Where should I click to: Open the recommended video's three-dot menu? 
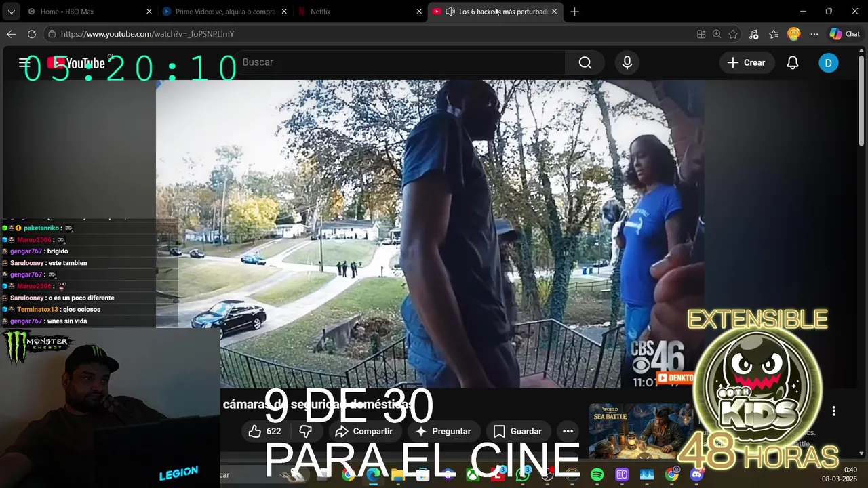pos(833,411)
